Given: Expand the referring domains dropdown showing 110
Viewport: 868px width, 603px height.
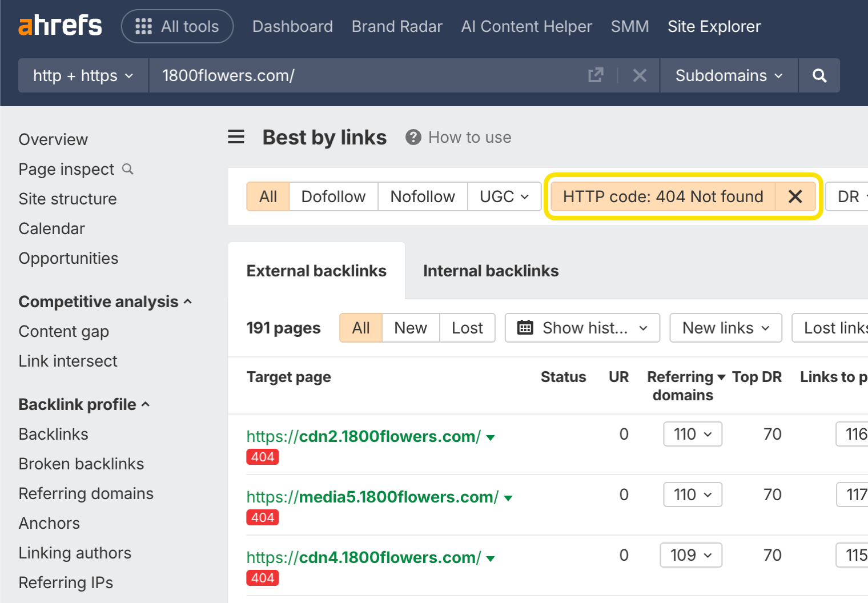Looking at the screenshot, I should [x=692, y=434].
